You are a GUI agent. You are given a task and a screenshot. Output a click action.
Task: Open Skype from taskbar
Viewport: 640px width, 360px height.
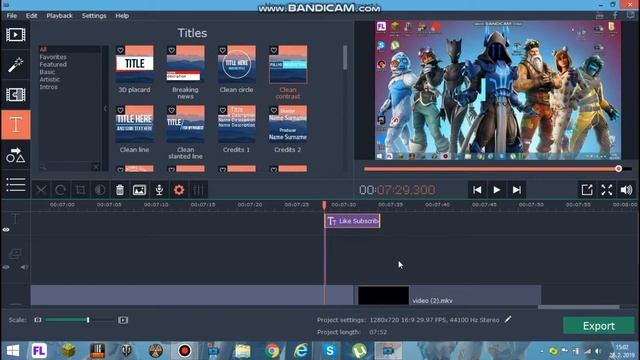330,351
